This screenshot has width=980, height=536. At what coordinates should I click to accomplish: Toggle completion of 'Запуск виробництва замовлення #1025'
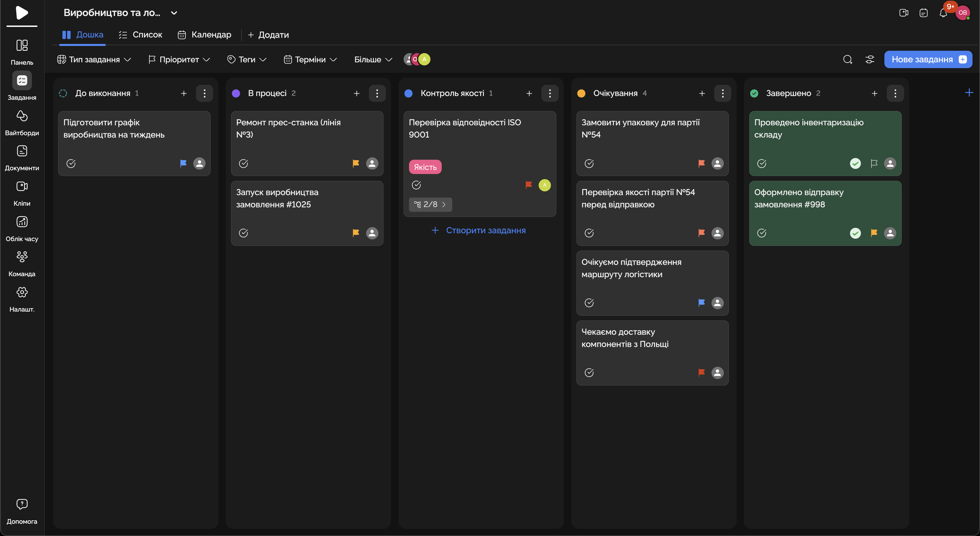[x=244, y=233]
